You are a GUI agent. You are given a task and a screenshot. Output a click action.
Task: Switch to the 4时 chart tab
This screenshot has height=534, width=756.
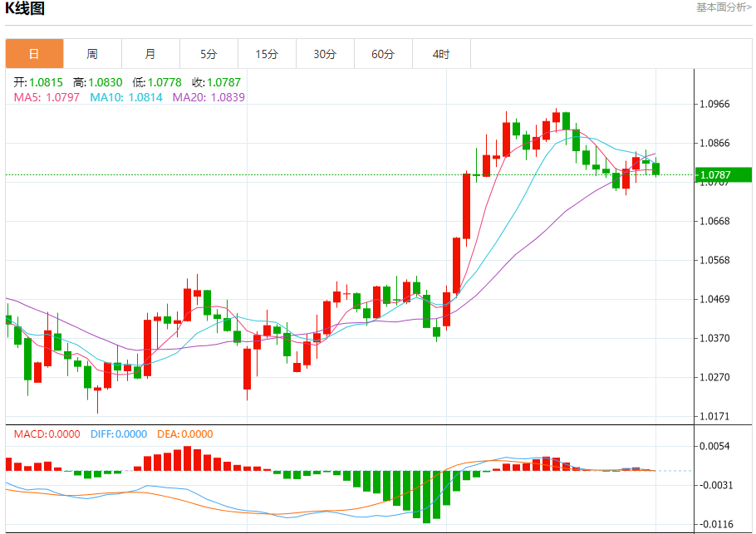coord(441,54)
